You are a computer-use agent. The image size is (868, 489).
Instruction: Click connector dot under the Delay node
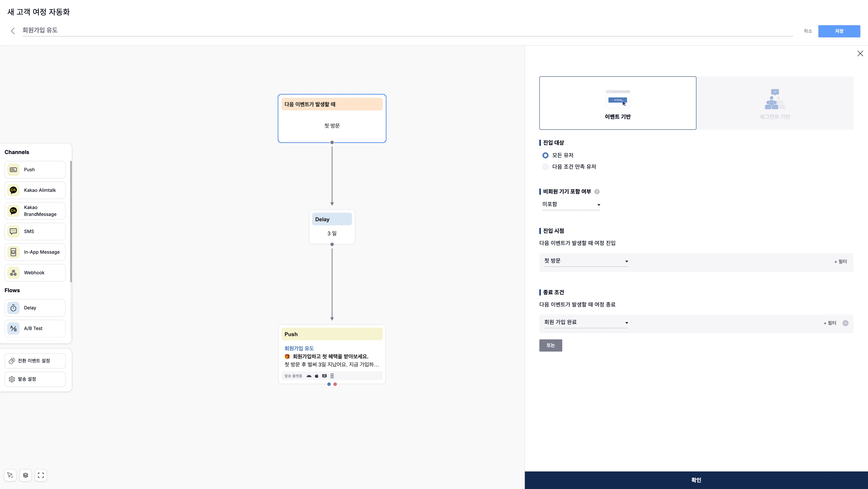(332, 244)
